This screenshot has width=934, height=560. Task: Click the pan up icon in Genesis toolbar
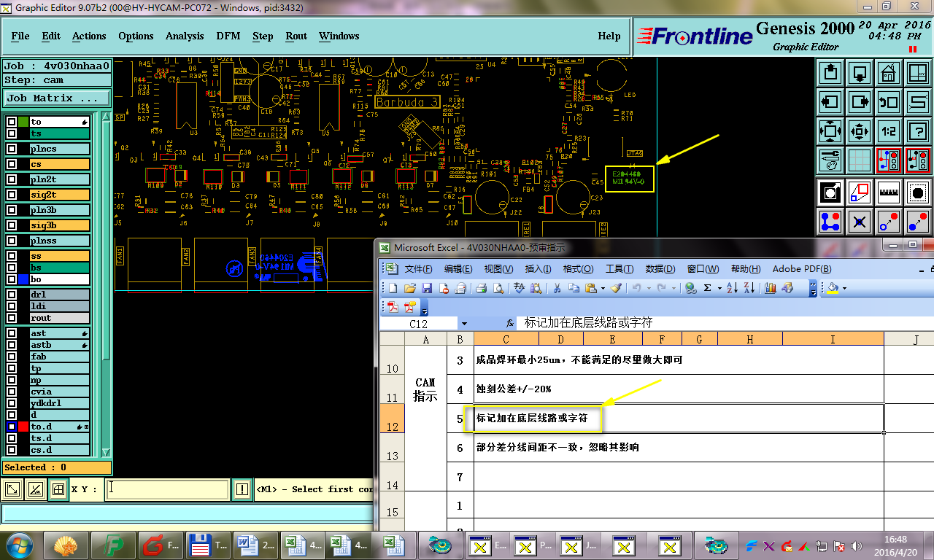point(830,73)
